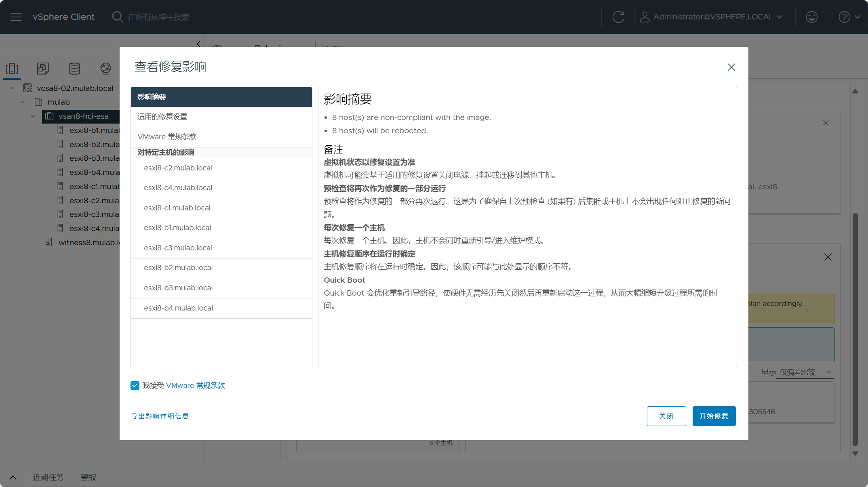Switch to Hosts and Clusters inventory view
The width and height of the screenshot is (868, 487).
12,68
